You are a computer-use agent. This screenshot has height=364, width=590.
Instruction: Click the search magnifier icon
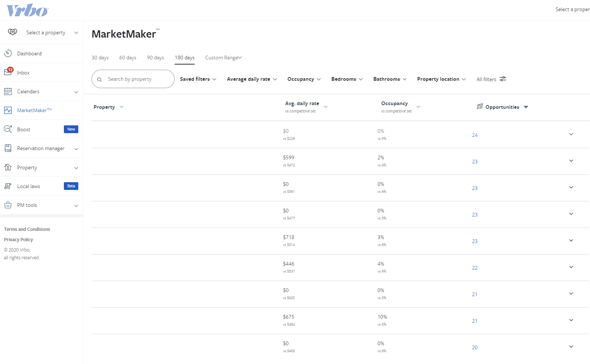pos(99,79)
